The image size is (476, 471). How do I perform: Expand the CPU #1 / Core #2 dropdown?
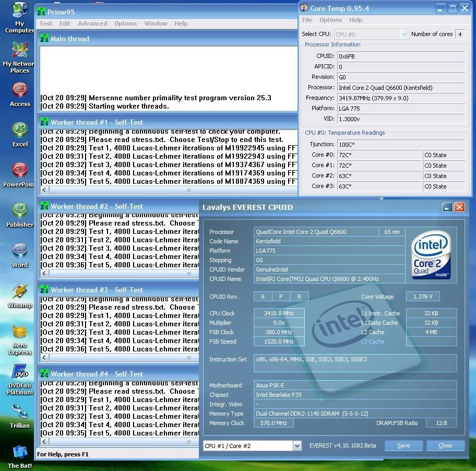[297, 445]
